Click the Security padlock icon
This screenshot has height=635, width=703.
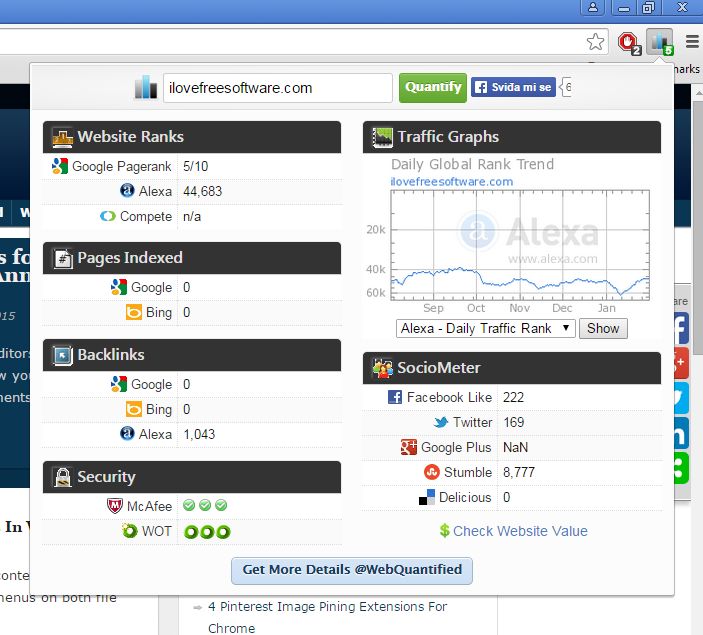[x=63, y=477]
